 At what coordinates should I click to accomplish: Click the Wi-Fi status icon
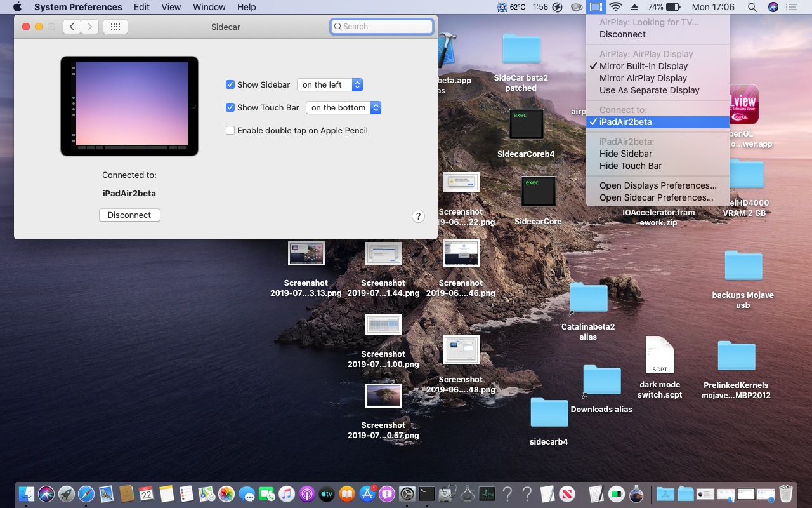[x=615, y=7]
